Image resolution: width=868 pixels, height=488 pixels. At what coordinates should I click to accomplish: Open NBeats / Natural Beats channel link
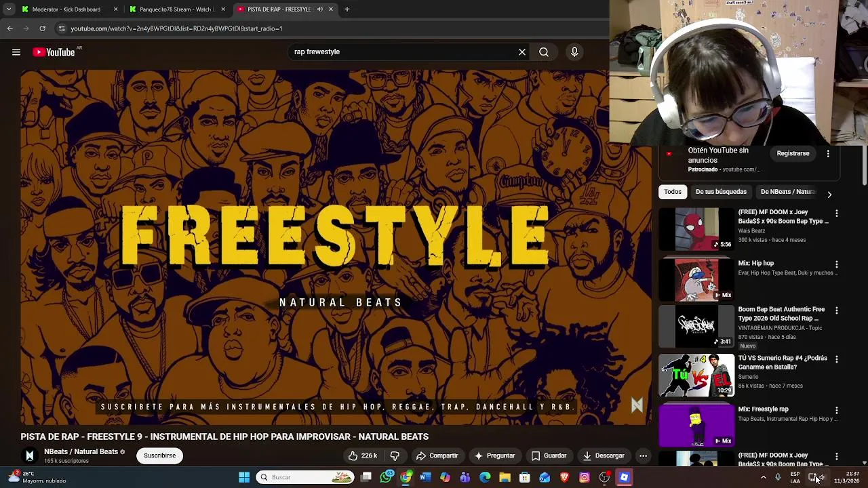click(81, 452)
